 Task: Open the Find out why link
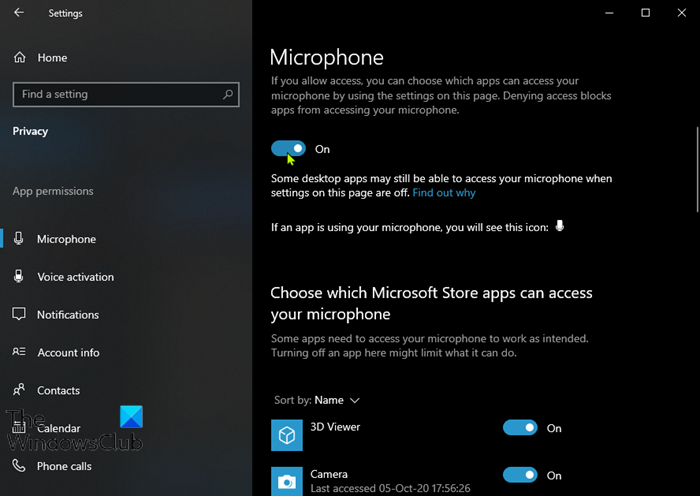pyautogui.click(x=444, y=193)
